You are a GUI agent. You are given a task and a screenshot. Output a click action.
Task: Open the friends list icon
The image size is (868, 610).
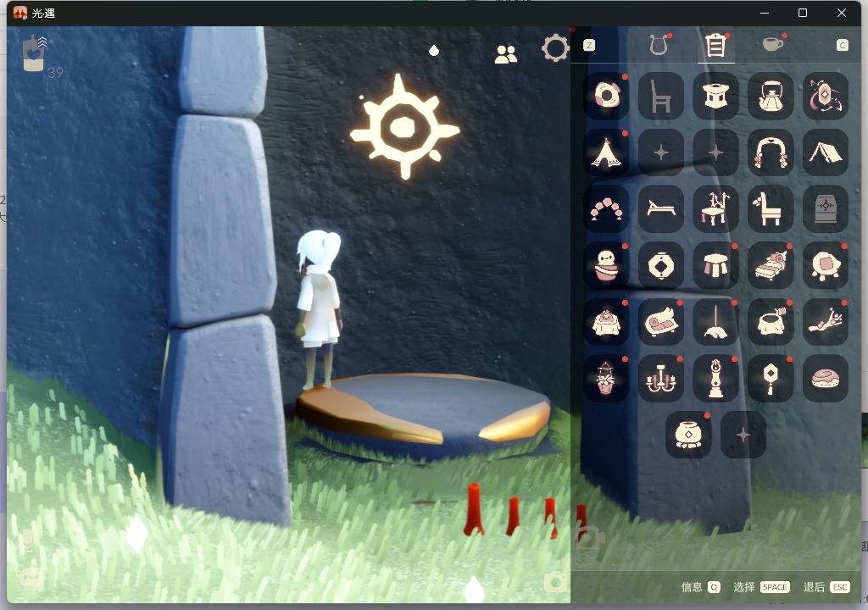coord(505,54)
